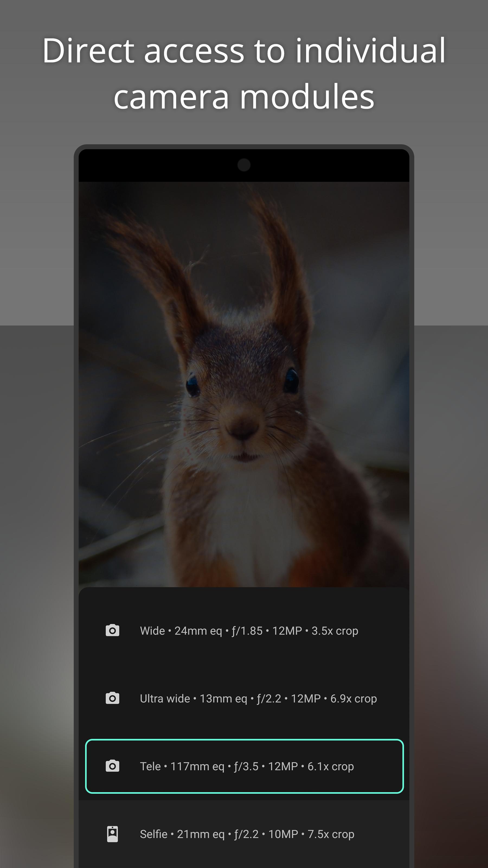Select the Wide 24mm camera icon
Viewport: 488px width, 868px height.
113,630
